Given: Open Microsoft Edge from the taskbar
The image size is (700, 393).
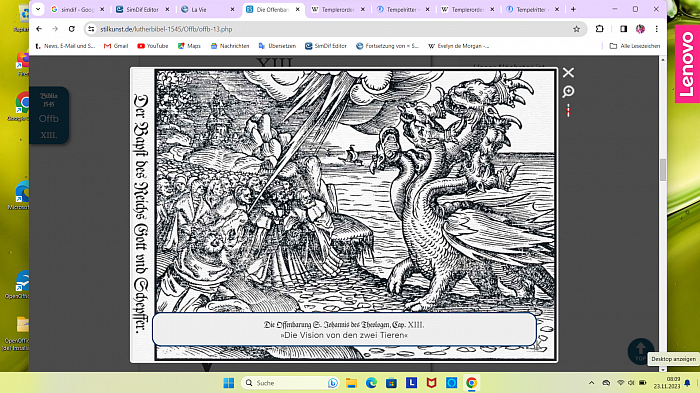Looking at the screenshot, I should pyautogui.click(x=371, y=383).
